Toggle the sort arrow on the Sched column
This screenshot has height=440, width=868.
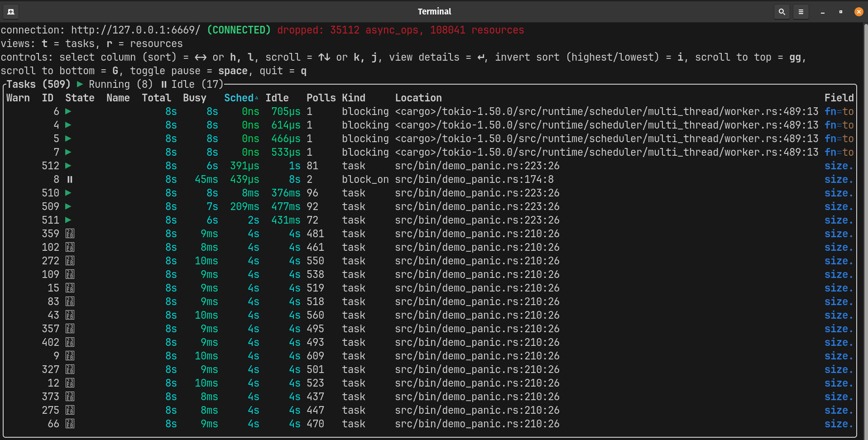coord(257,97)
